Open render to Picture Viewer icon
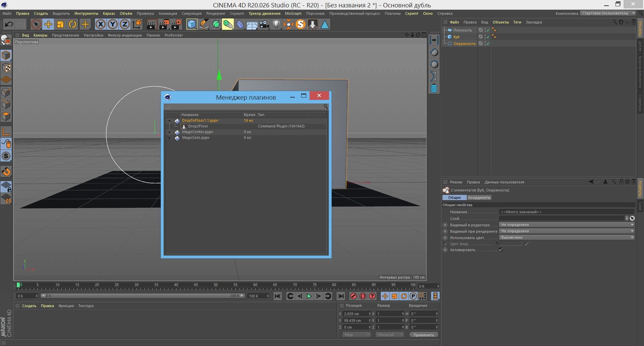This screenshot has width=644, height=346. click(x=164, y=24)
